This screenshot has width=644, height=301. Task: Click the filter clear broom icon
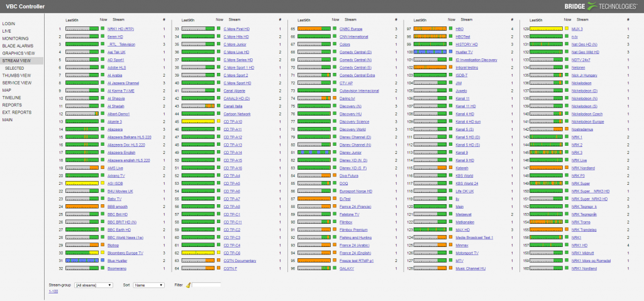(189, 285)
